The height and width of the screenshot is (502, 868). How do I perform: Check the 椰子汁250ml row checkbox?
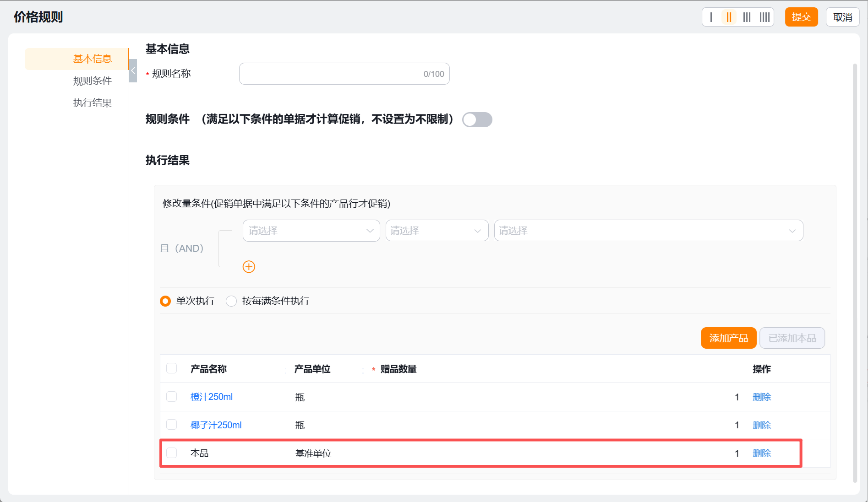point(172,425)
